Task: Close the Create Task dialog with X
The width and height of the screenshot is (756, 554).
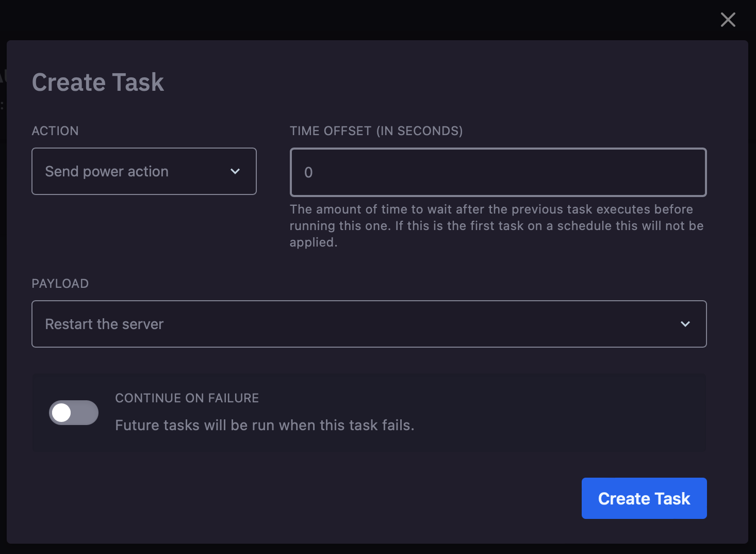Action: pyautogui.click(x=728, y=20)
